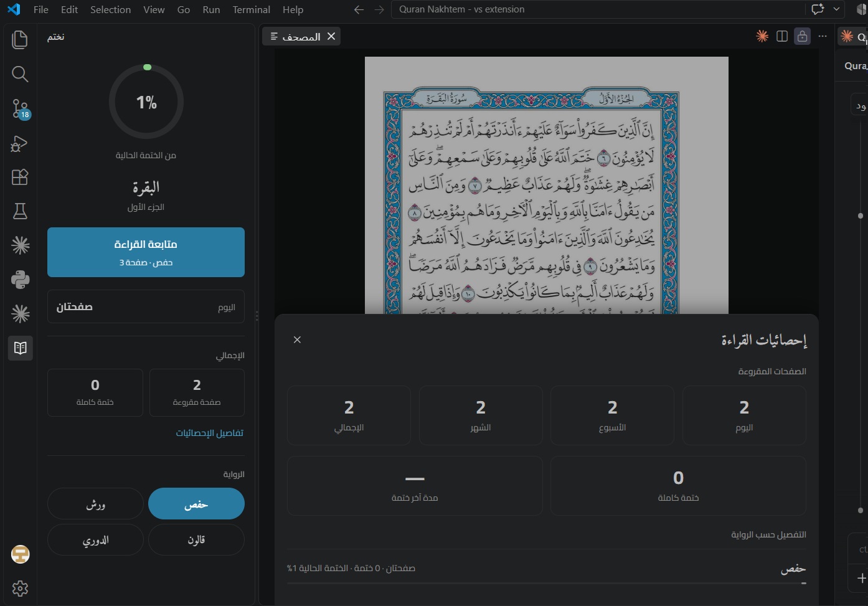Open the View menu
The height and width of the screenshot is (606, 868).
[x=154, y=9]
